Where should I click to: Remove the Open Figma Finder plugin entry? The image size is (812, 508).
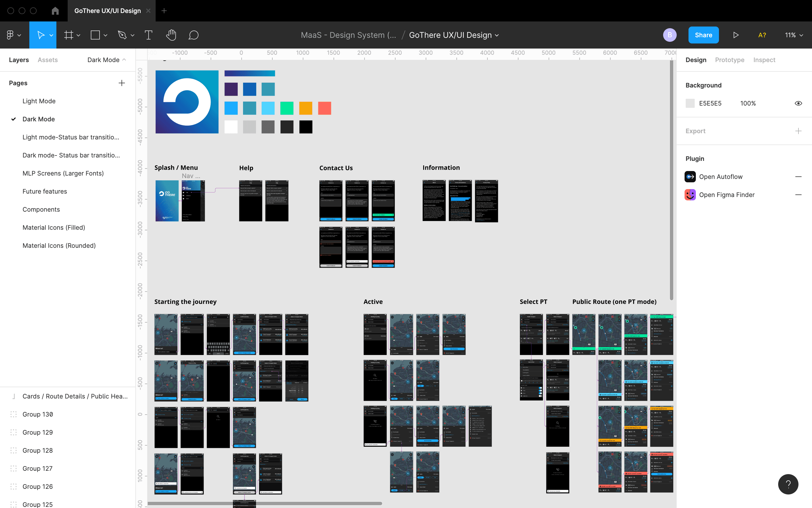click(798, 195)
